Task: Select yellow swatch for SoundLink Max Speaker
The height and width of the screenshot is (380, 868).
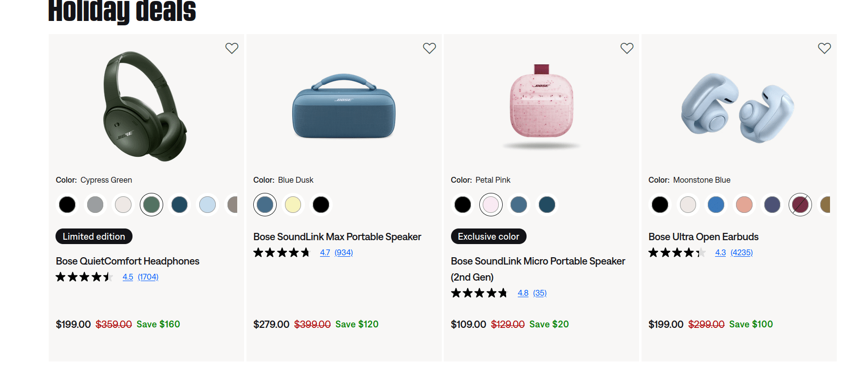Action: pos(293,205)
